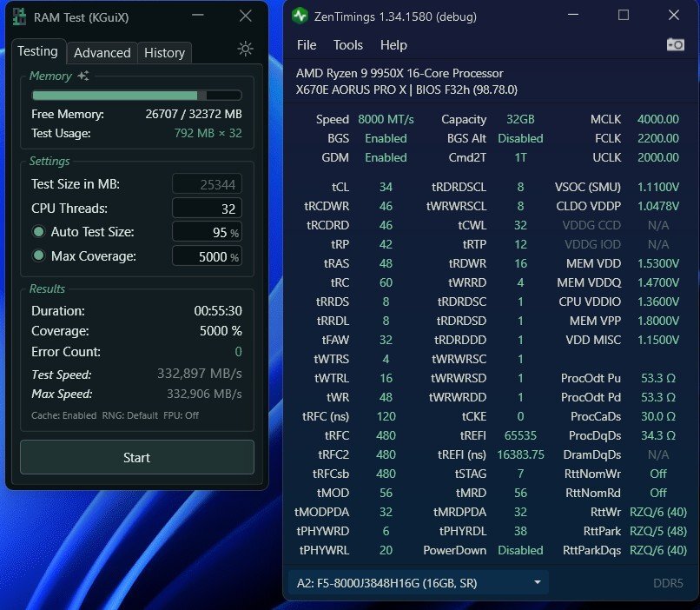Click the RAM Test app icon

point(19,17)
